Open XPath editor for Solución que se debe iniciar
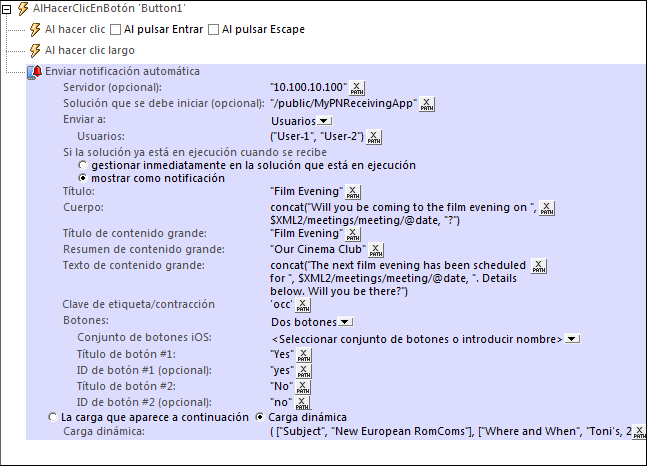 [x=427, y=104]
